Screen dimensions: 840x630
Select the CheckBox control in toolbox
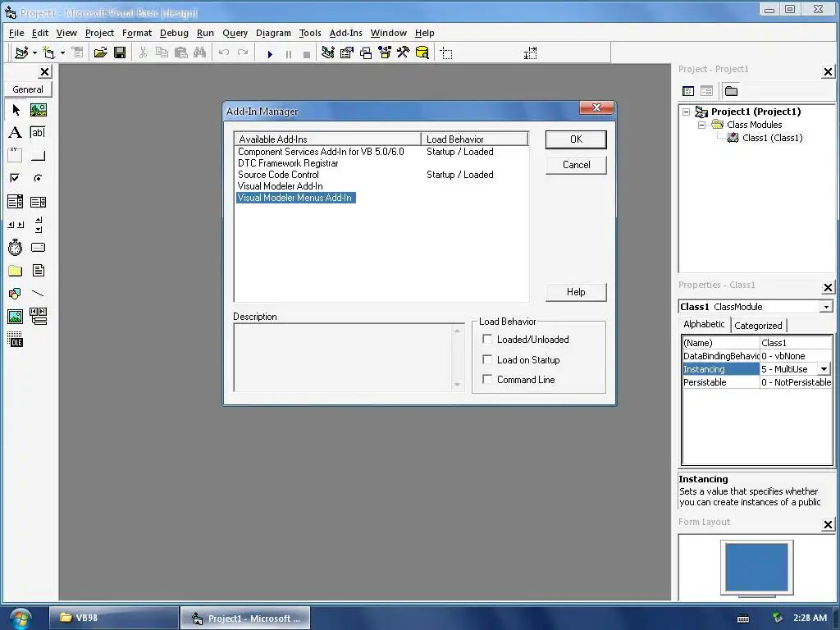pos(15,178)
